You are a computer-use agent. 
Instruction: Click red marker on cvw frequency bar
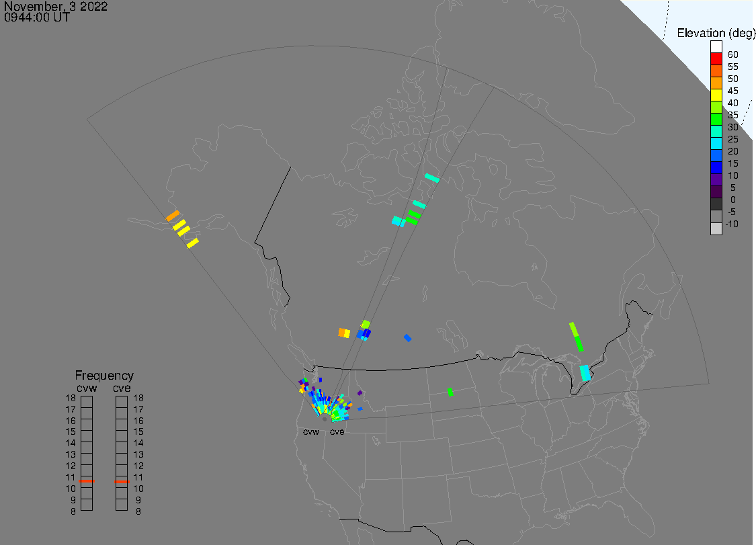[x=87, y=481]
